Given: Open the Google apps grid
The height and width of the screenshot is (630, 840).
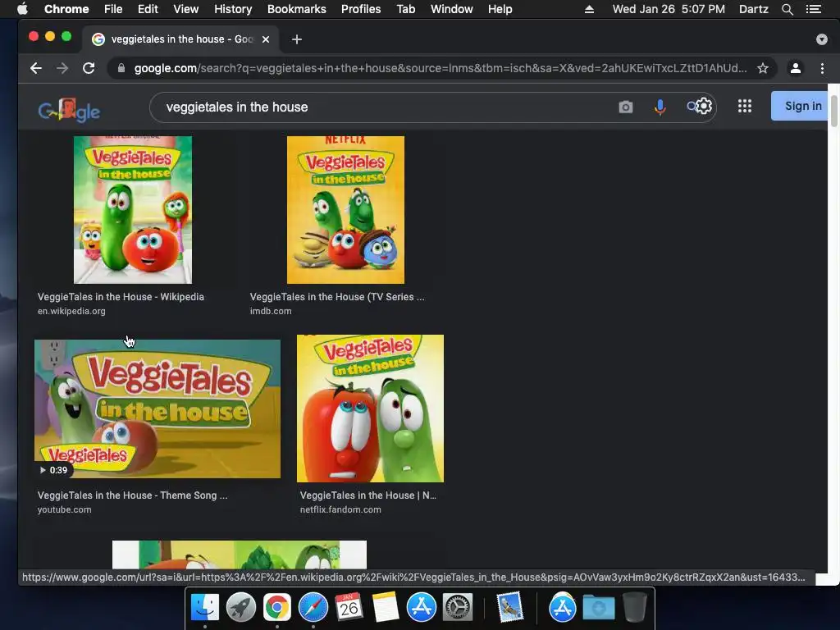Looking at the screenshot, I should coord(745,106).
